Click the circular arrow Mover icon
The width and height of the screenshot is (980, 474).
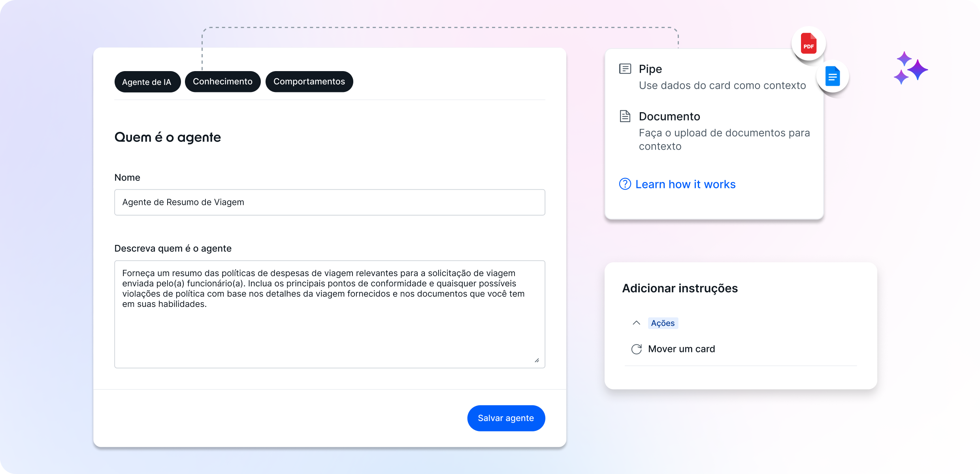point(636,349)
